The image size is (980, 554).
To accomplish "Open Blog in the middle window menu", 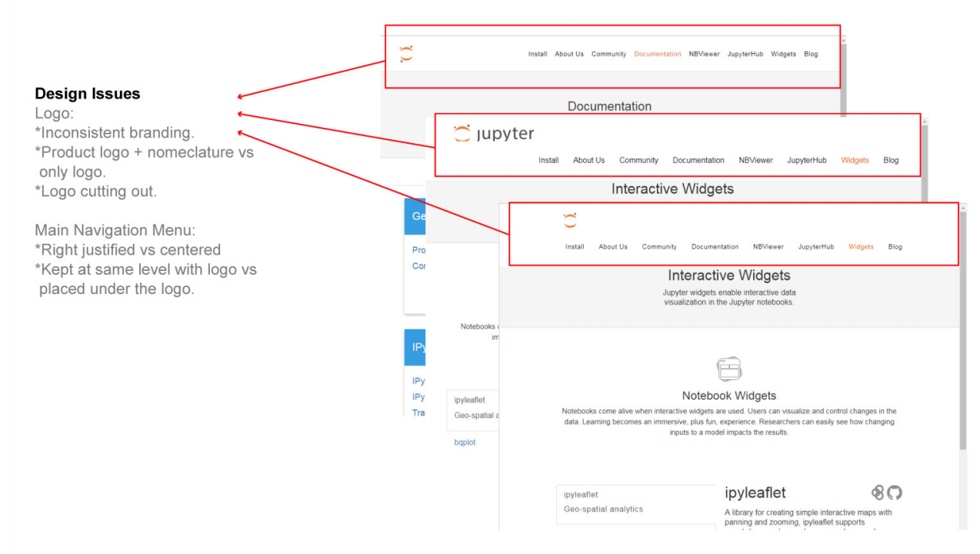I will [891, 160].
